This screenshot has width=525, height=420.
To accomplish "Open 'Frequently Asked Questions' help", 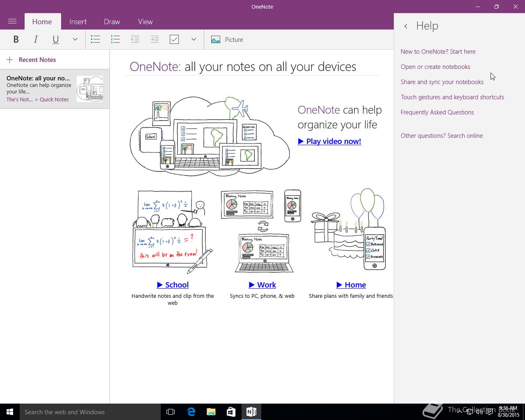I will pyautogui.click(x=437, y=112).
